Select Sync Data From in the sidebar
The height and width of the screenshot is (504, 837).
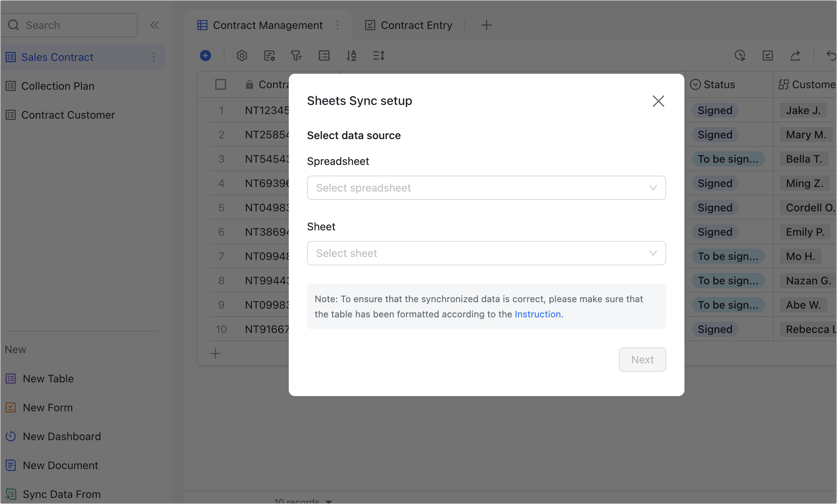tap(61, 494)
